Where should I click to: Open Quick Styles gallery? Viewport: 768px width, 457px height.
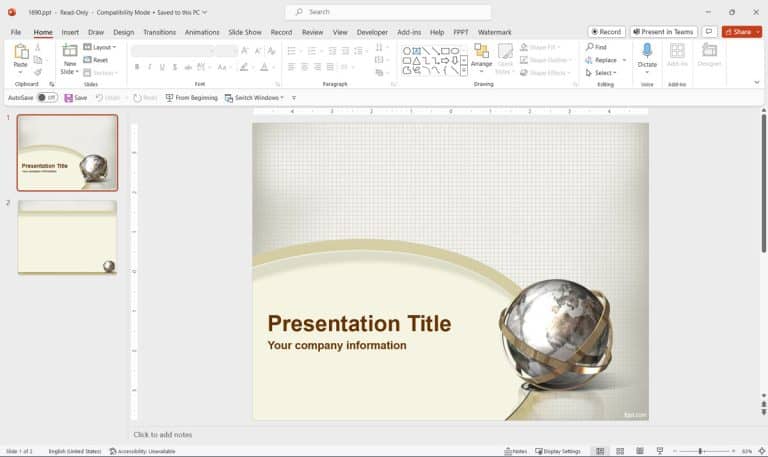pyautogui.click(x=505, y=59)
